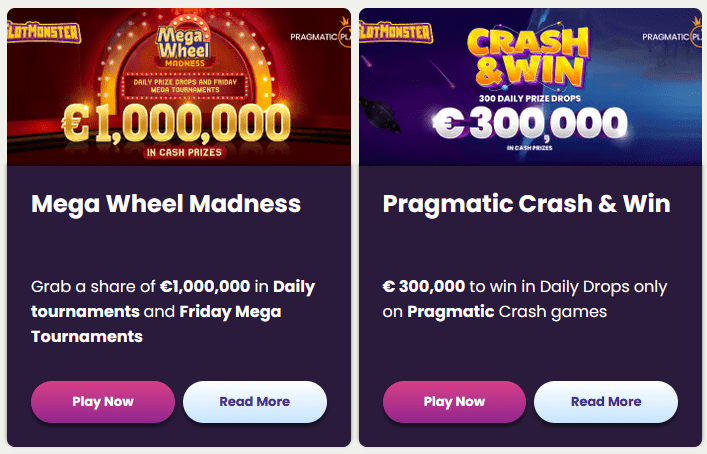Click the Daily tournaments and Friday Mega description
Screen dimensions: 707x454
pyautogui.click(x=173, y=311)
